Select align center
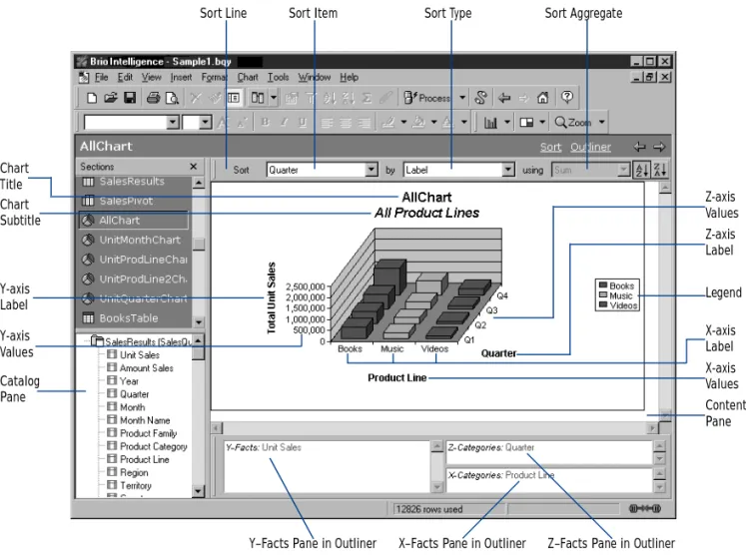 pos(346,123)
